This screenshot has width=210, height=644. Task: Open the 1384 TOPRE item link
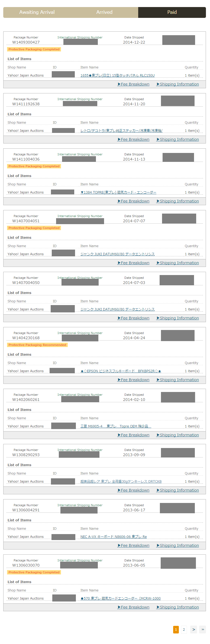click(118, 192)
